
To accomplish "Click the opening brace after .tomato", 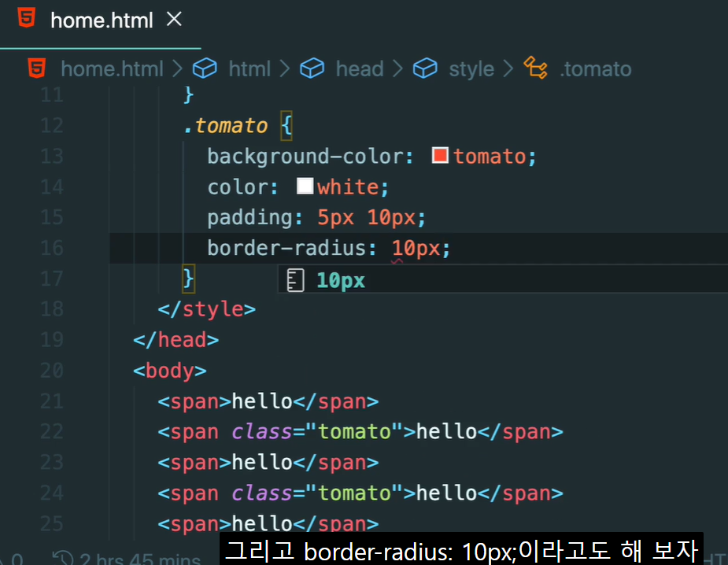I will (286, 125).
